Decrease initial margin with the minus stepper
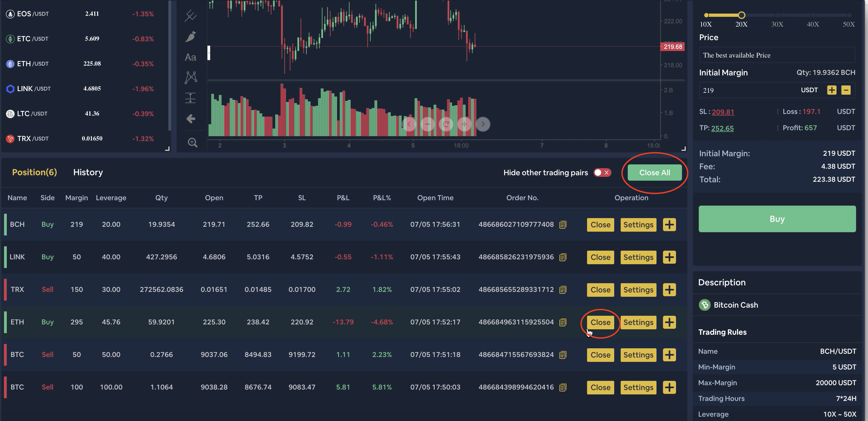The width and height of the screenshot is (868, 421). pos(846,90)
